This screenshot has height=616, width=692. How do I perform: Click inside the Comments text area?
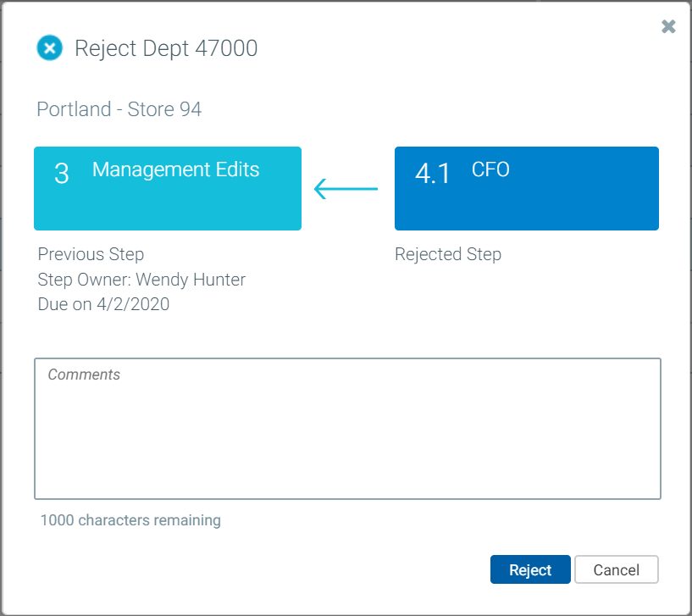pyautogui.click(x=347, y=436)
